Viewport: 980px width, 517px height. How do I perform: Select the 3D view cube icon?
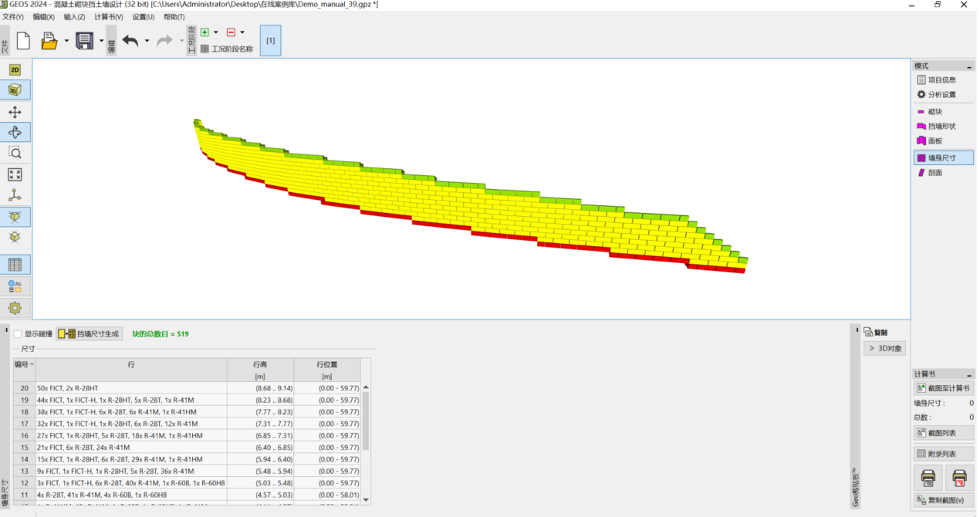pos(15,90)
